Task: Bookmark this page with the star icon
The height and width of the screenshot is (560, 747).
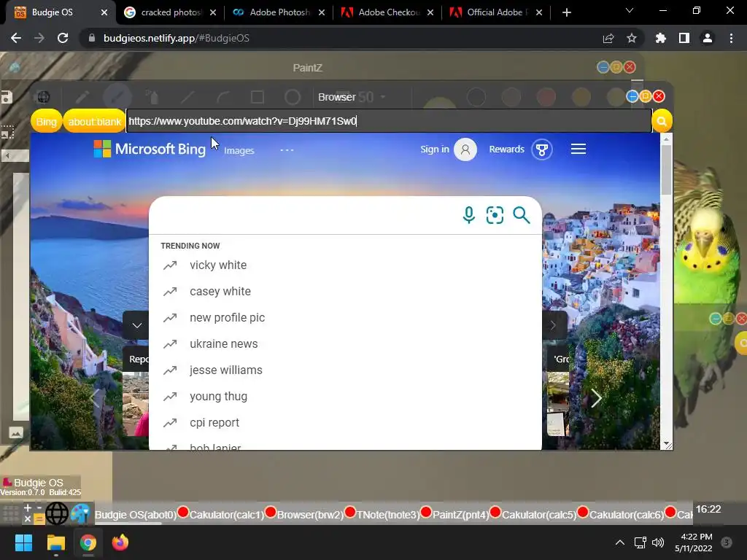Action: coord(631,38)
